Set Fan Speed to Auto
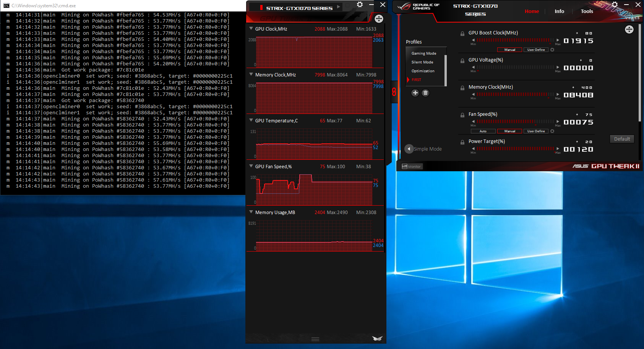This screenshot has height=349, width=644. pyautogui.click(x=483, y=131)
